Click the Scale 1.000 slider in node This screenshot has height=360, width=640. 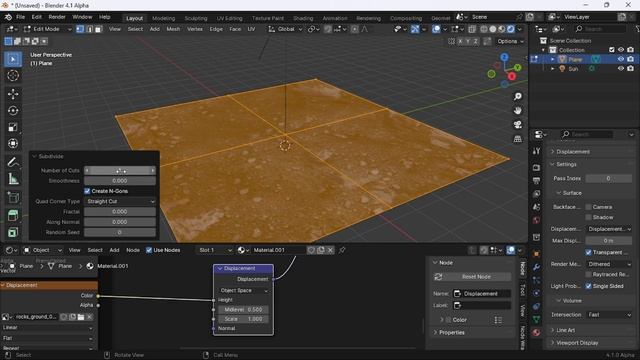[x=244, y=319]
